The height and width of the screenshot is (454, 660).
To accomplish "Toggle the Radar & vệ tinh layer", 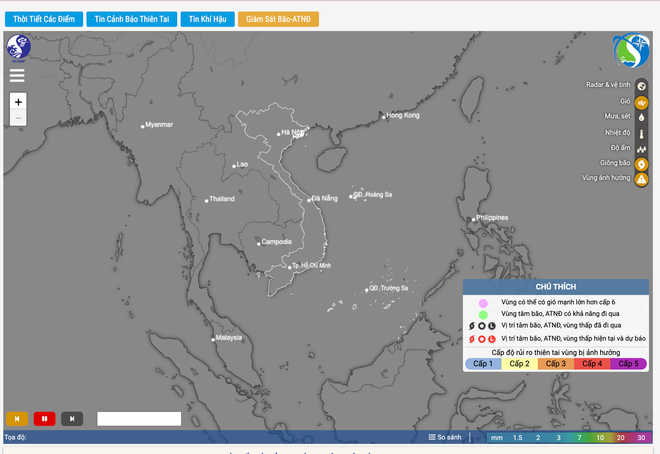I will [642, 85].
